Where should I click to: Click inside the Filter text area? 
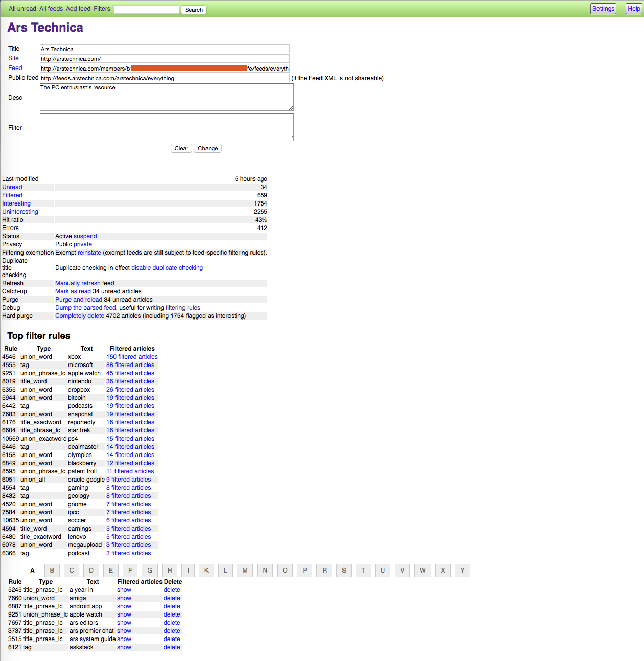(167, 127)
